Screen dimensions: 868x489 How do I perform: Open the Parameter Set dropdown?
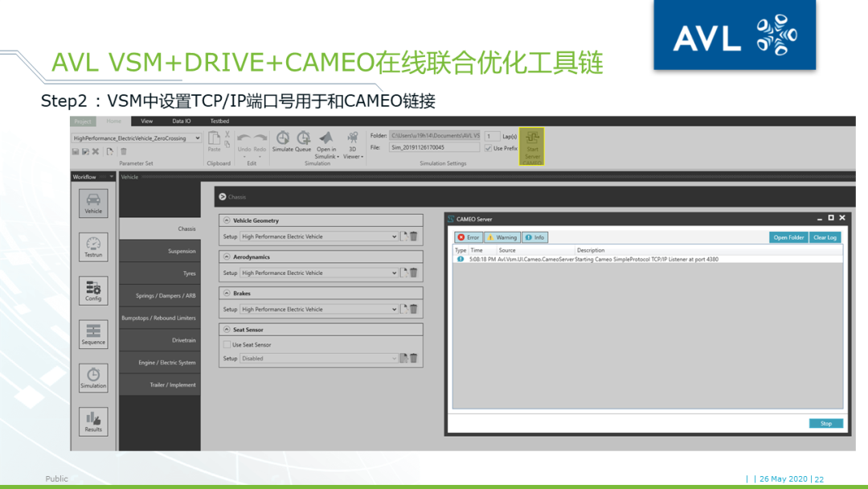(199, 137)
